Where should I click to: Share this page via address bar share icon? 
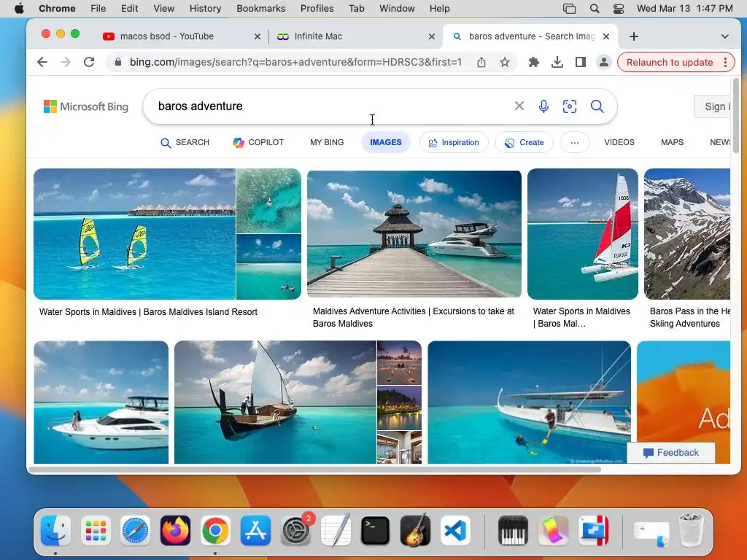pyautogui.click(x=481, y=62)
